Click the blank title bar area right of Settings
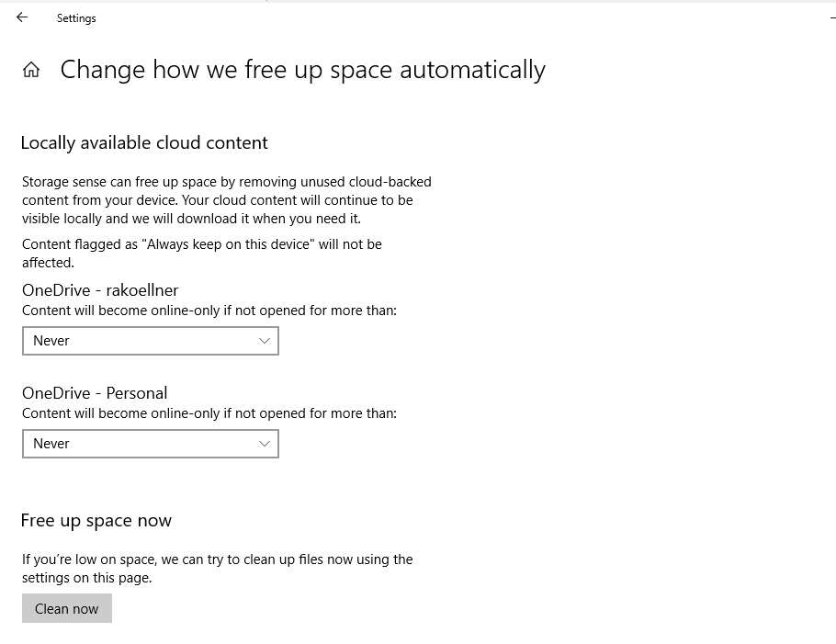The height and width of the screenshot is (644, 836). tap(459, 18)
